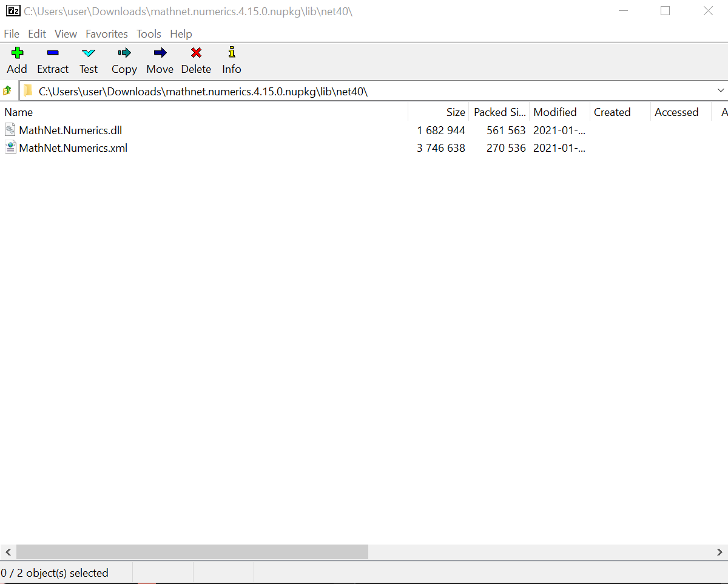The width and height of the screenshot is (728, 584).
Task: Click size value 1 682 944
Action: (x=441, y=130)
